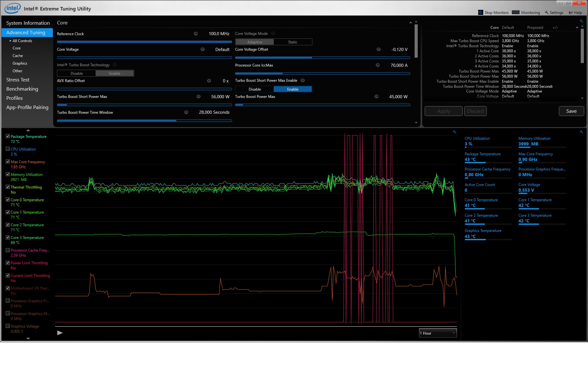Collapse the Core section with the up chevron
The height and width of the screenshot is (384, 588).
410,23
